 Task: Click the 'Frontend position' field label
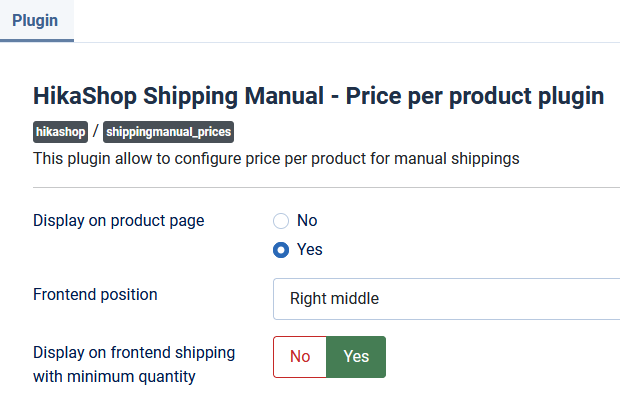pyautogui.click(x=95, y=295)
